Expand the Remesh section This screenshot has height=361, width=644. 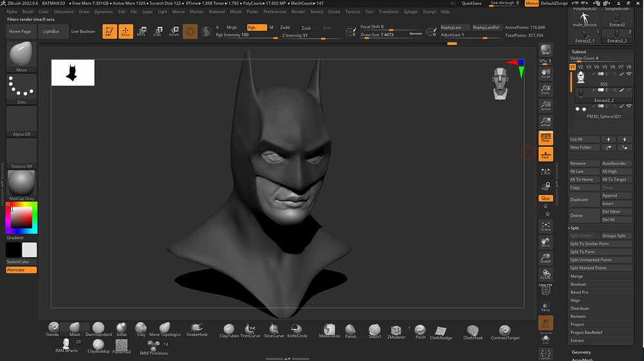coord(578,317)
